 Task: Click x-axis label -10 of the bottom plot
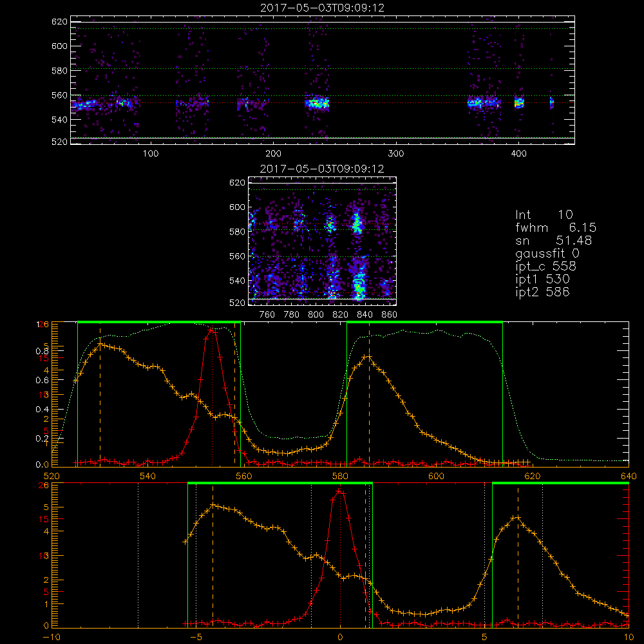click(x=52, y=638)
